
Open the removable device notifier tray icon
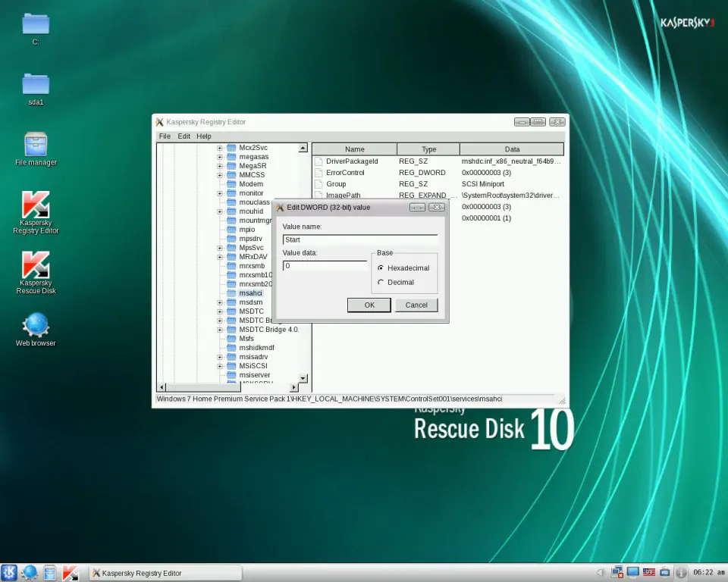(x=665, y=572)
